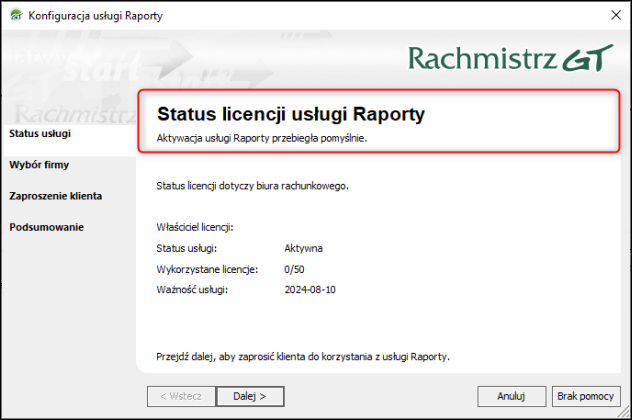
Task: Click the Rachmistrz GT title bar icon
Action: 16,15
